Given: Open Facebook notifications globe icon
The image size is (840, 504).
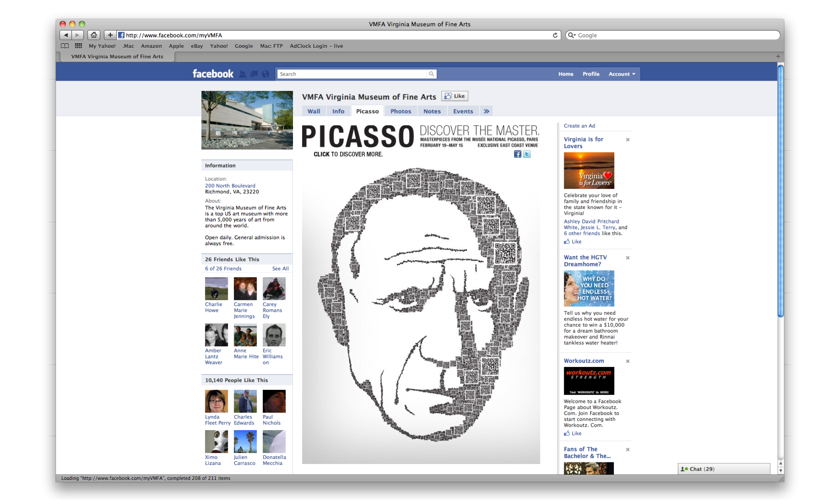Looking at the screenshot, I should tap(265, 74).
